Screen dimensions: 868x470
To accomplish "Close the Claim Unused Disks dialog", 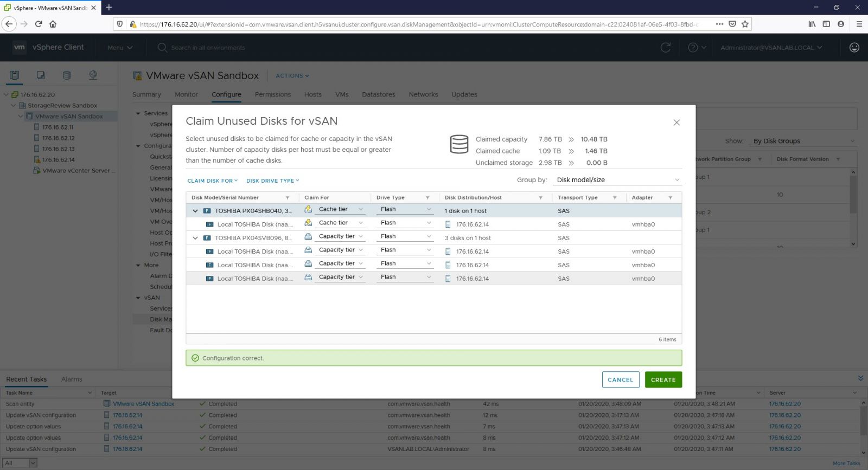I will tap(676, 123).
